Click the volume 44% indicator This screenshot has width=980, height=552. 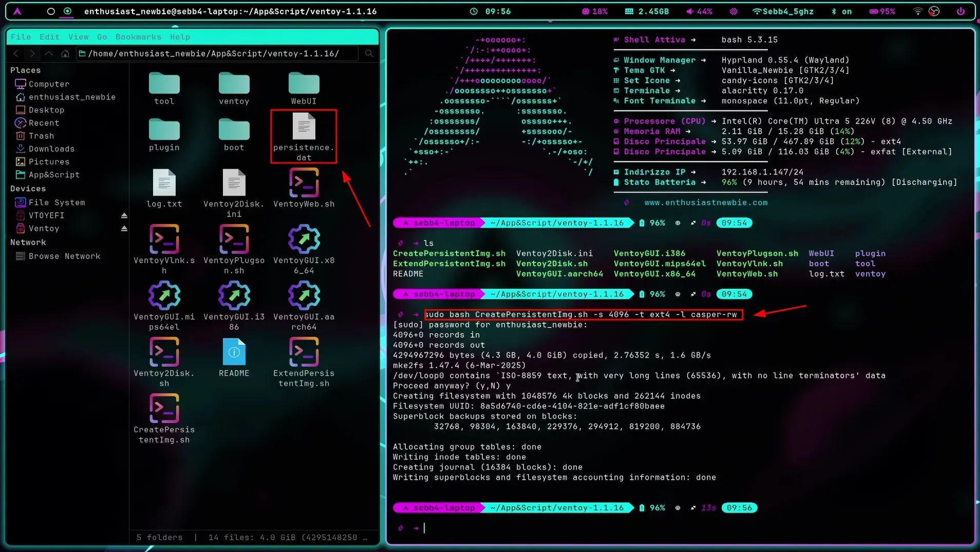(700, 11)
